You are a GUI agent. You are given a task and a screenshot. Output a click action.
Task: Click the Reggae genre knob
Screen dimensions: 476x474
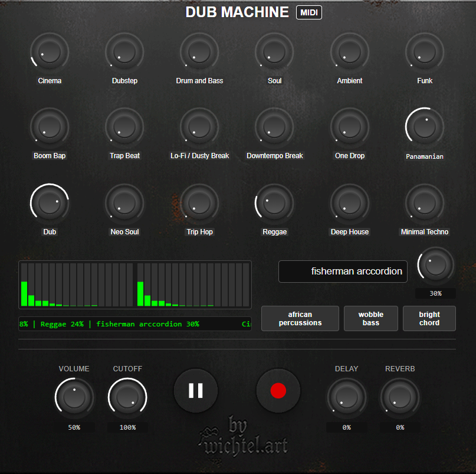point(275,204)
